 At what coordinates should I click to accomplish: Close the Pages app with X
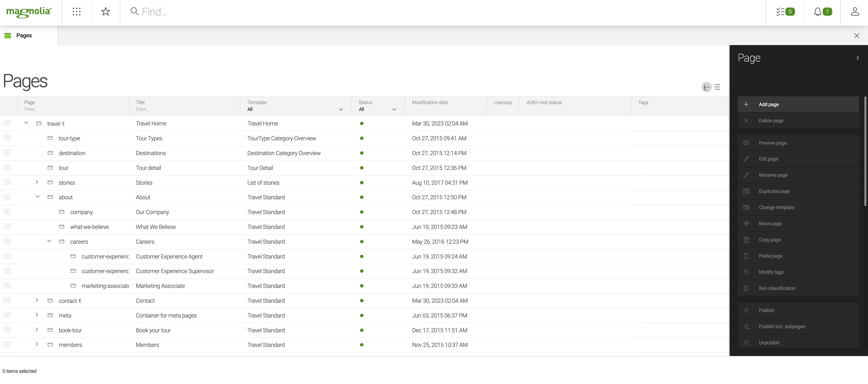[x=857, y=36]
